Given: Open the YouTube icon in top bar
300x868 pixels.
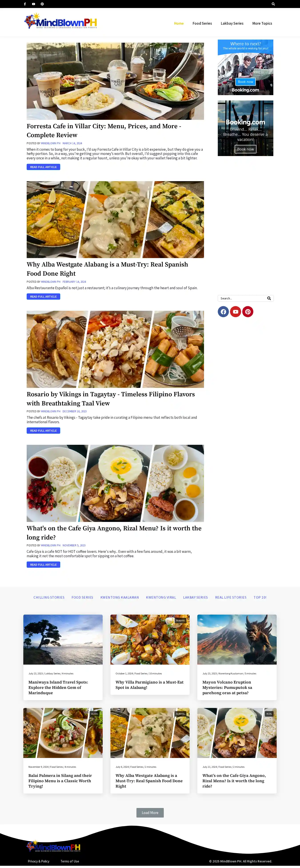Looking at the screenshot, I should [34, 4].
